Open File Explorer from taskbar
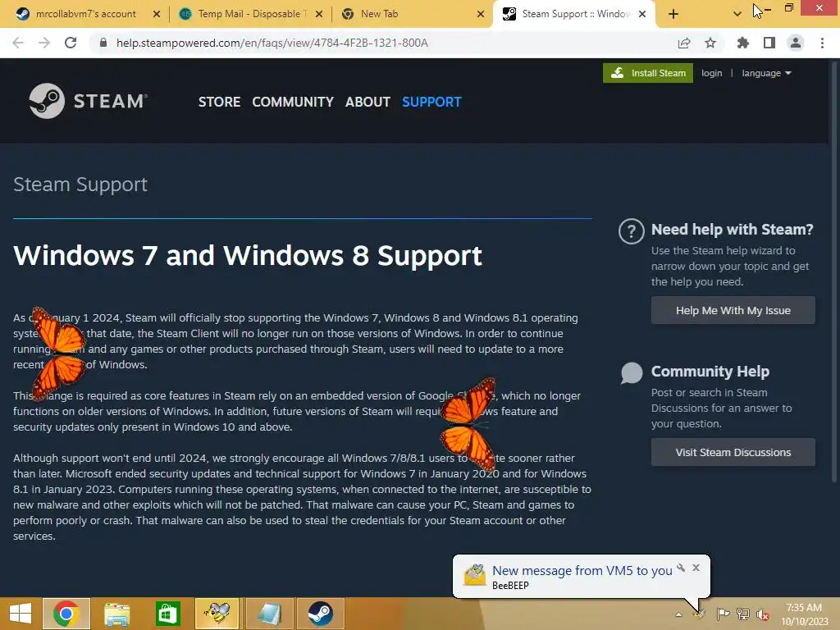840x630 pixels. 116,614
